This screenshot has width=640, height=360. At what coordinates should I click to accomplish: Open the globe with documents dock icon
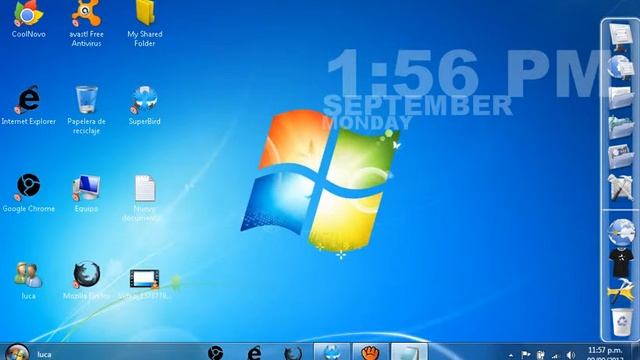620,67
